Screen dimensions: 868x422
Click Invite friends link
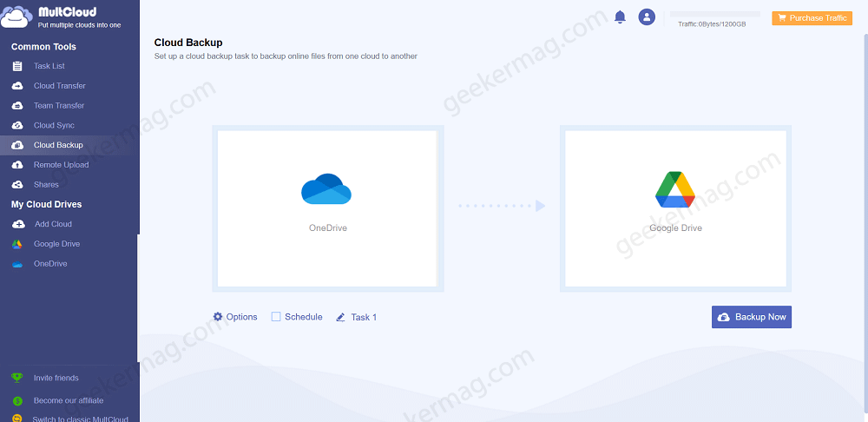click(x=56, y=378)
